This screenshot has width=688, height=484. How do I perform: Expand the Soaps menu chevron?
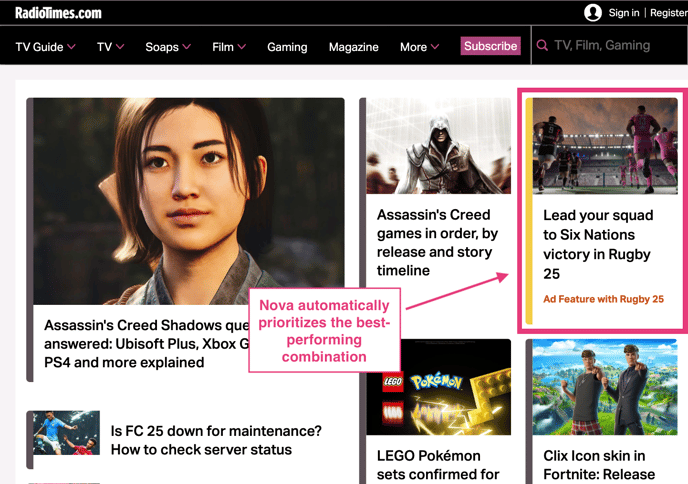[186, 47]
